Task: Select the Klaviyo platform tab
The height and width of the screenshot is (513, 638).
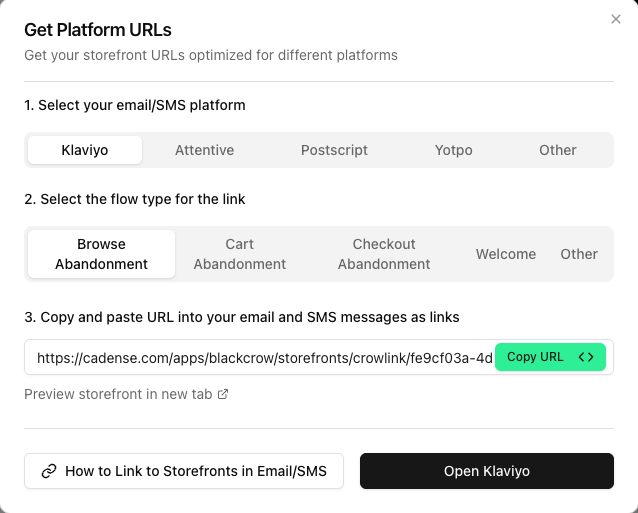Action: pyautogui.click(x=84, y=150)
